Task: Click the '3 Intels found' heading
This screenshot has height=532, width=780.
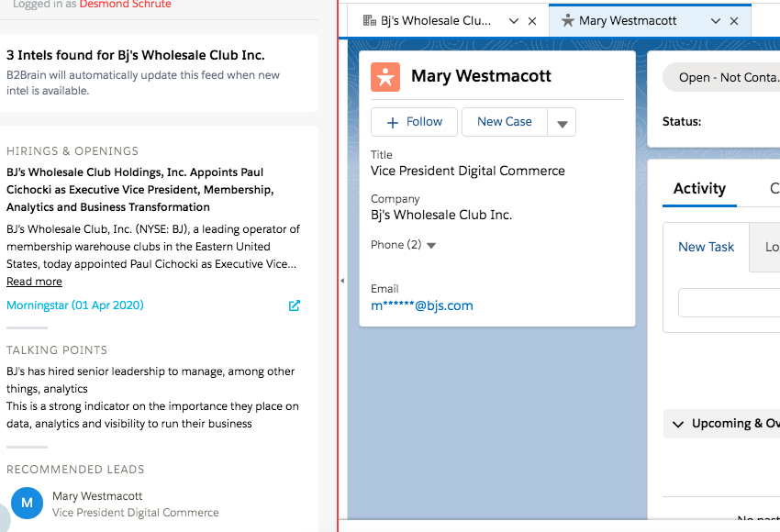Action: [135, 55]
